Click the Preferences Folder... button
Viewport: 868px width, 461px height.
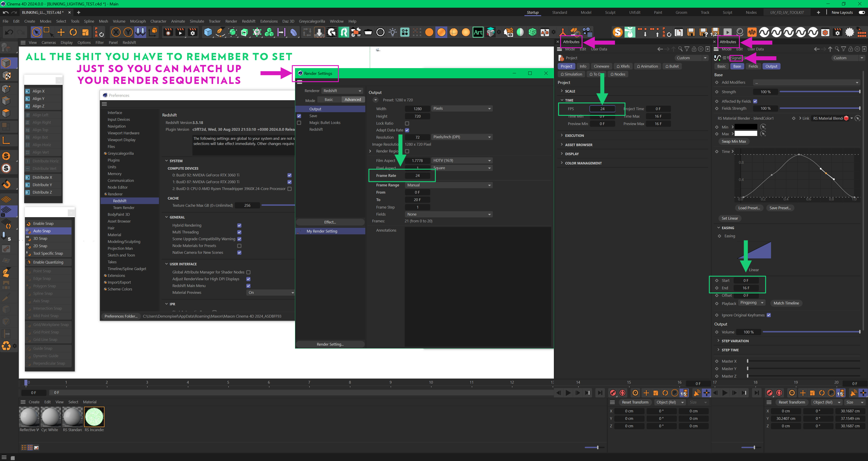tap(121, 316)
